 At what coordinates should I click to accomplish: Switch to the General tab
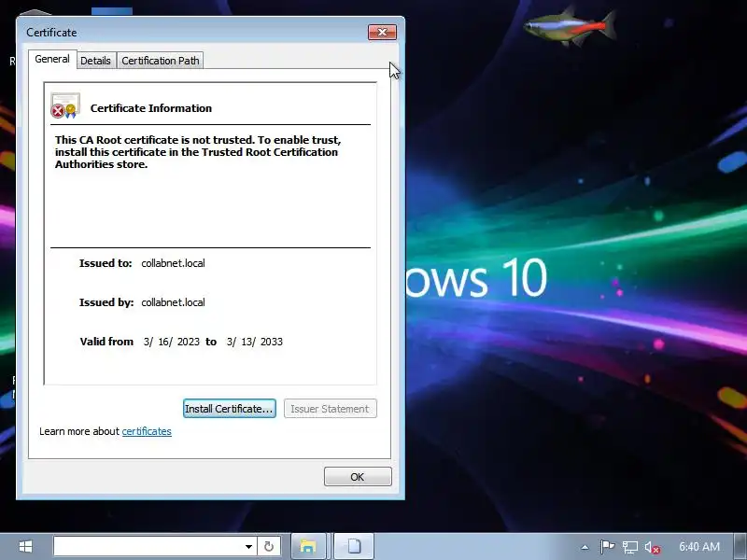coord(52,59)
